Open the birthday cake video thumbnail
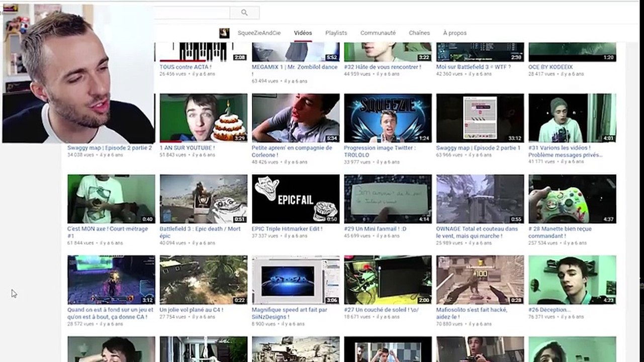The width and height of the screenshot is (644, 362). click(203, 118)
